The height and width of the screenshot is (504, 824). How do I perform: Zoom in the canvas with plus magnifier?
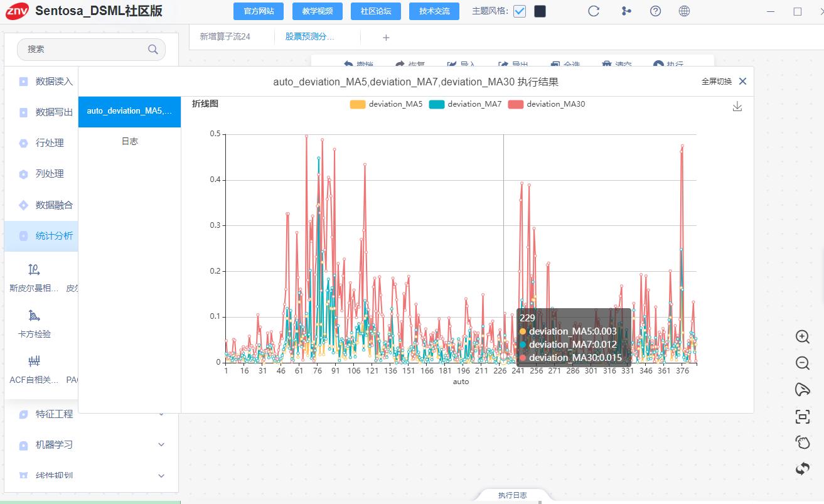(802, 336)
